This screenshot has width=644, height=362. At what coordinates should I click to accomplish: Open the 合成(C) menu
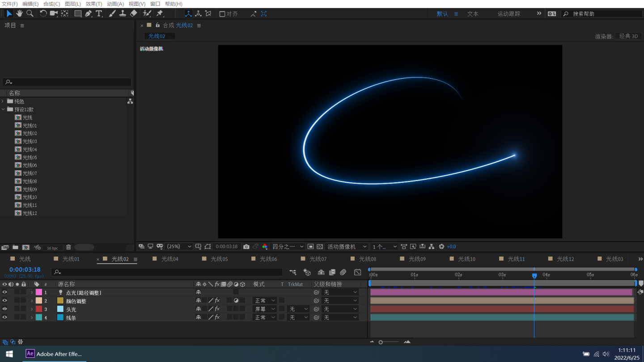click(x=51, y=4)
